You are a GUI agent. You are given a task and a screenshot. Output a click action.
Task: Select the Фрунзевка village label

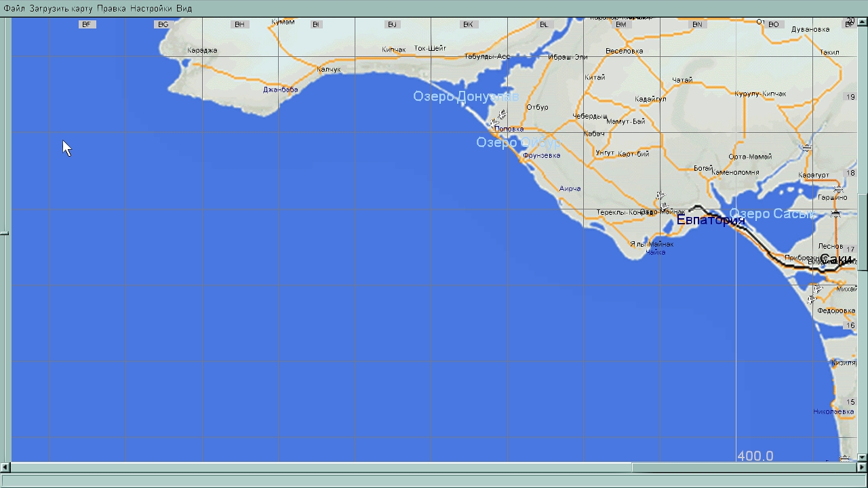(x=541, y=155)
